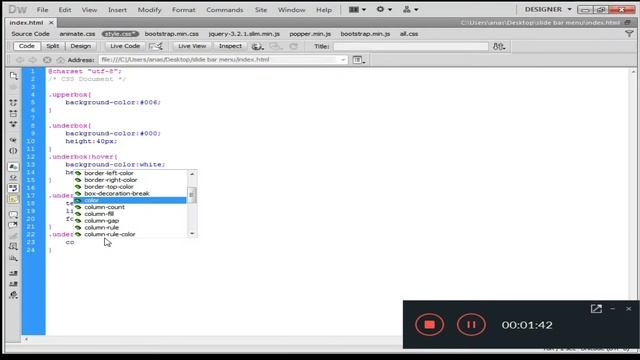Viewport: 640px width, 360px height.
Task: Click Move or Convert CSS icon
Action: pos(13,258)
